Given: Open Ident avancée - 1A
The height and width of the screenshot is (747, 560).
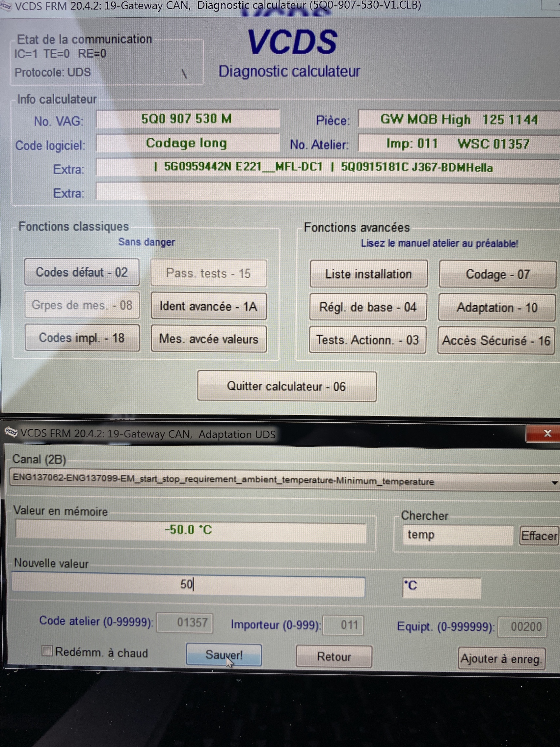Looking at the screenshot, I should [209, 306].
